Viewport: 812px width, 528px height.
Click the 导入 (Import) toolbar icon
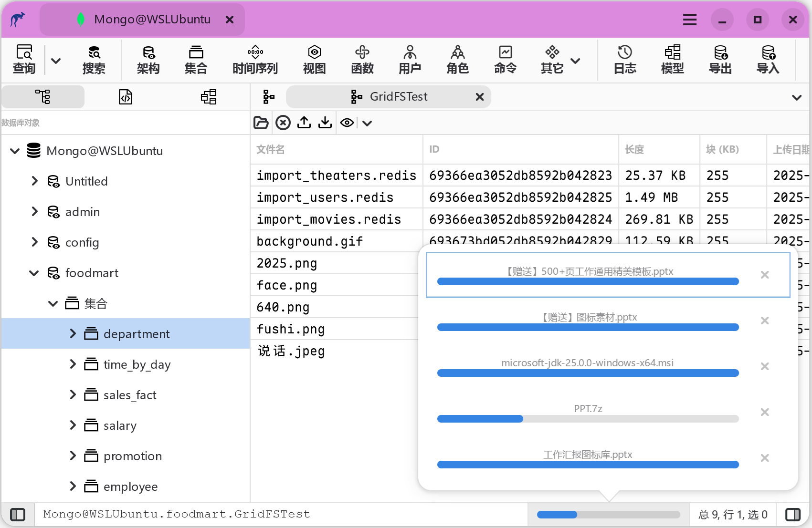(768, 59)
